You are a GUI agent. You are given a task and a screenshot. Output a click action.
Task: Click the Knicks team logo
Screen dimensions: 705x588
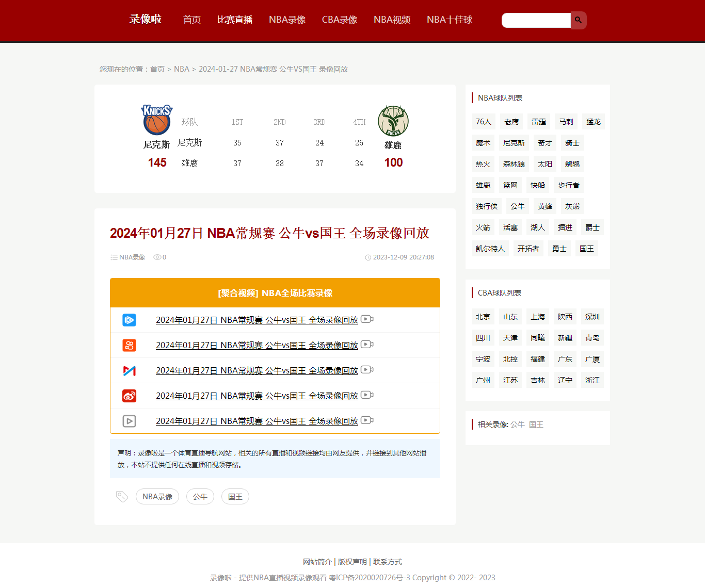point(156,120)
